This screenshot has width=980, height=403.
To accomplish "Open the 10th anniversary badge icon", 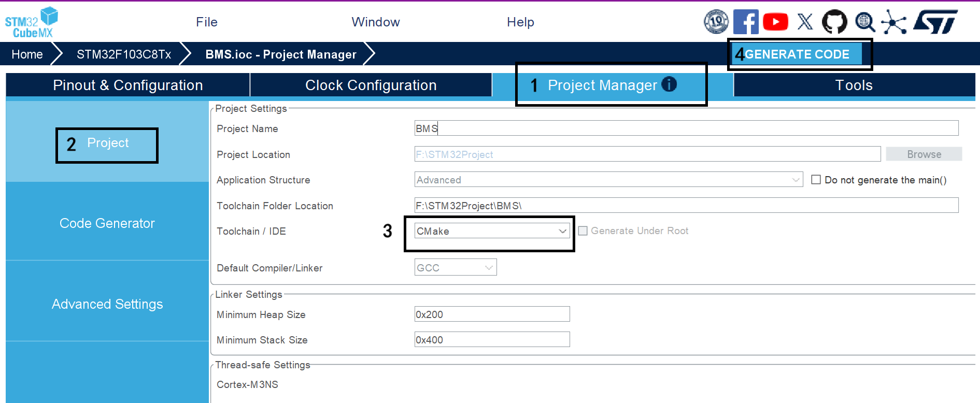I will click(716, 22).
